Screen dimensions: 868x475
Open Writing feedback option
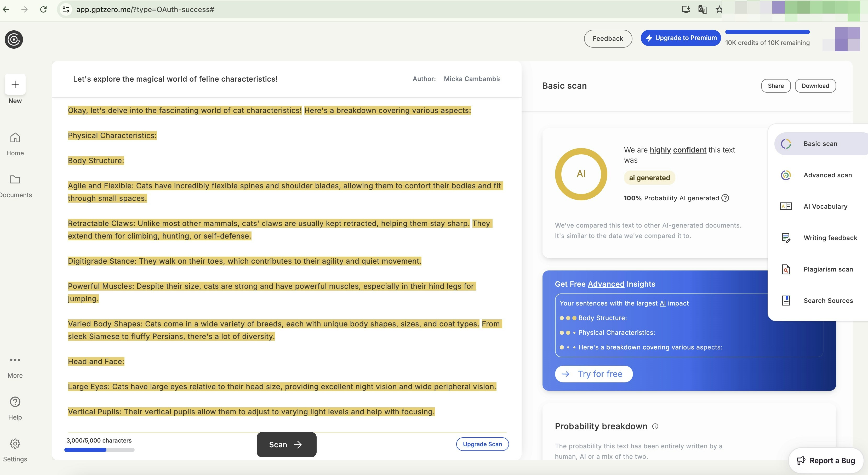830,238
